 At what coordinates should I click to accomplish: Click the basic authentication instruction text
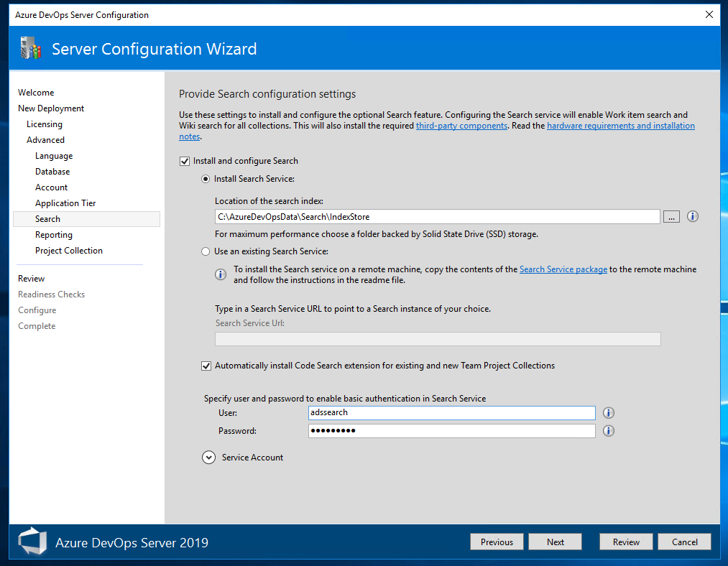[x=345, y=399]
